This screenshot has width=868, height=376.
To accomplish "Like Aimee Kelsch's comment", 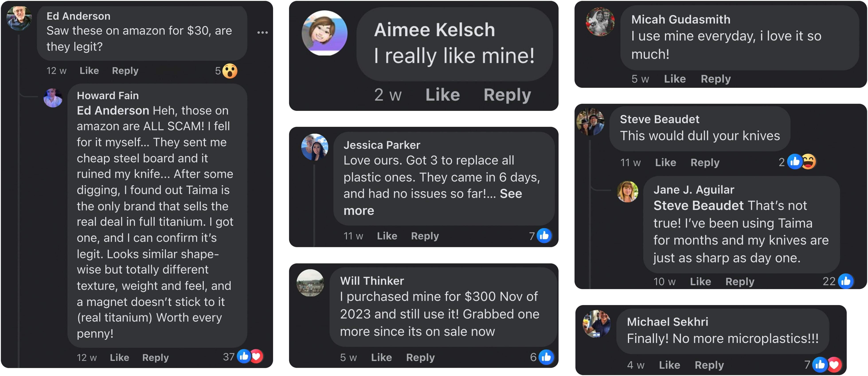I will point(442,95).
